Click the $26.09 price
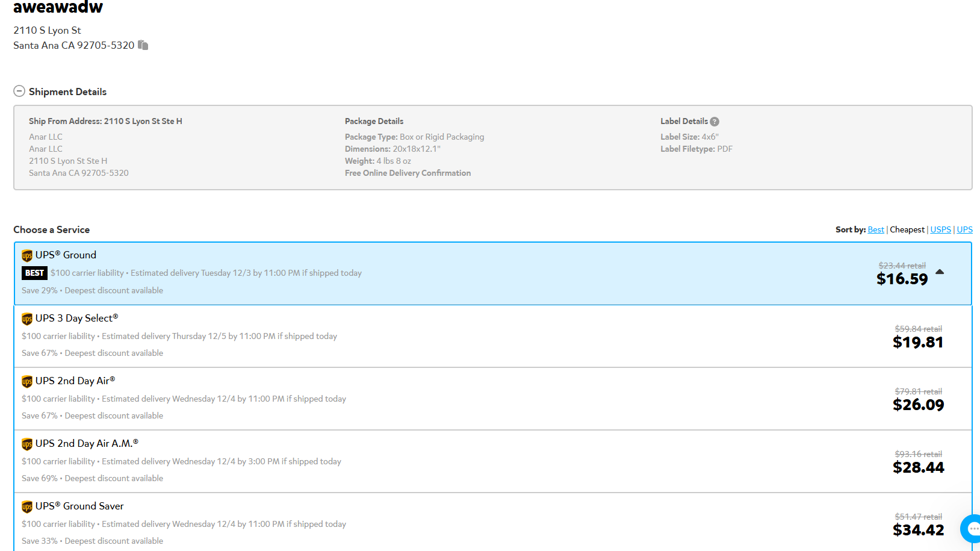 pos(919,405)
